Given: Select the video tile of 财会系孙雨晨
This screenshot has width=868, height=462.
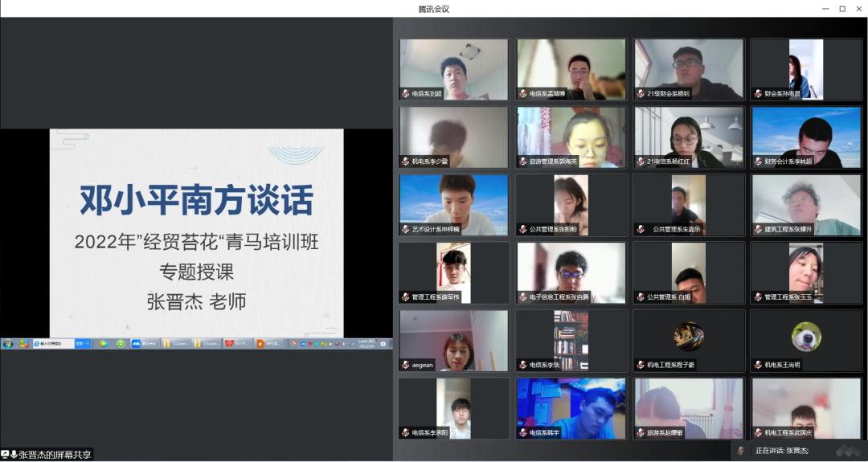Looking at the screenshot, I should pyautogui.click(x=806, y=69).
